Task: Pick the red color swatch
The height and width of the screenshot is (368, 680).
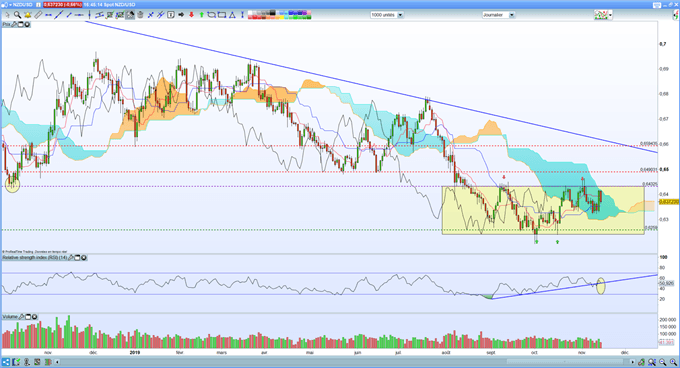Action: pos(255,17)
